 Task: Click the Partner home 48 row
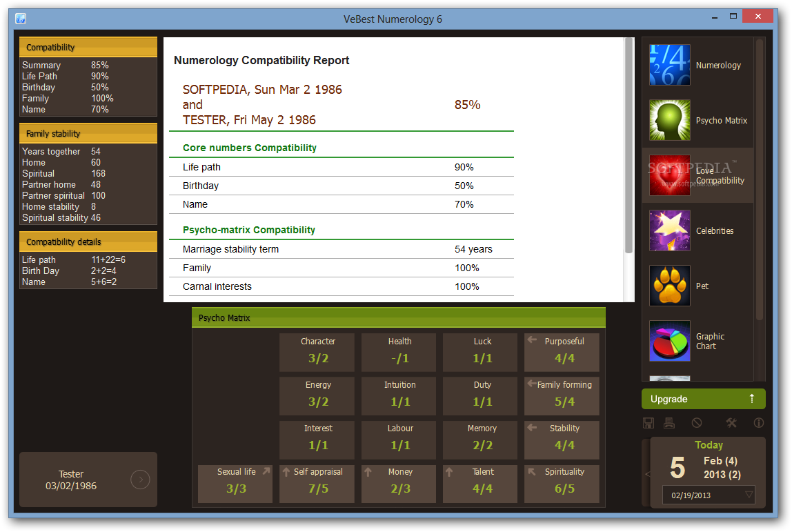coord(88,185)
